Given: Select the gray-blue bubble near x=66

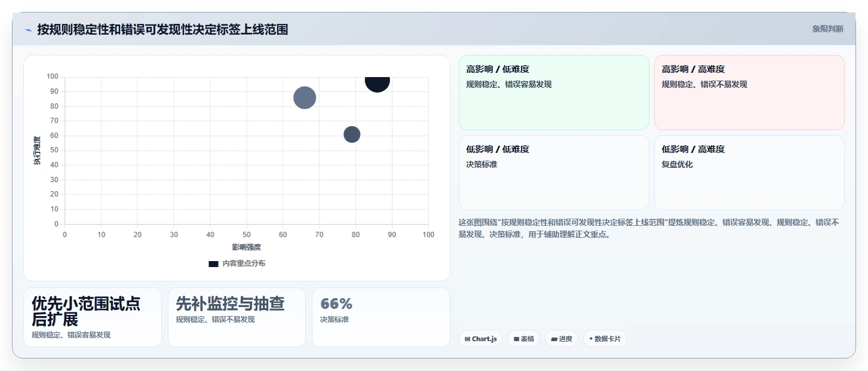Looking at the screenshot, I should [305, 98].
